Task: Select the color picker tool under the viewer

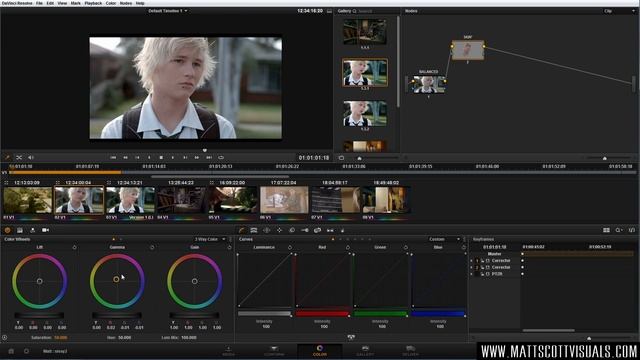Action: pyautogui.click(x=7, y=157)
